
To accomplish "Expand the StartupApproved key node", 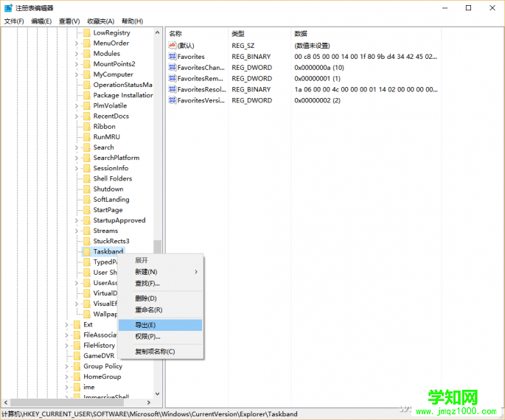I will [x=77, y=220].
